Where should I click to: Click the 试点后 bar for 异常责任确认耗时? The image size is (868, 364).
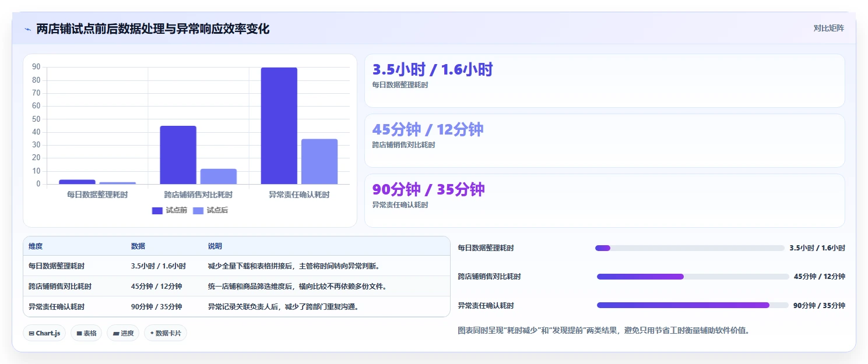coord(319,161)
